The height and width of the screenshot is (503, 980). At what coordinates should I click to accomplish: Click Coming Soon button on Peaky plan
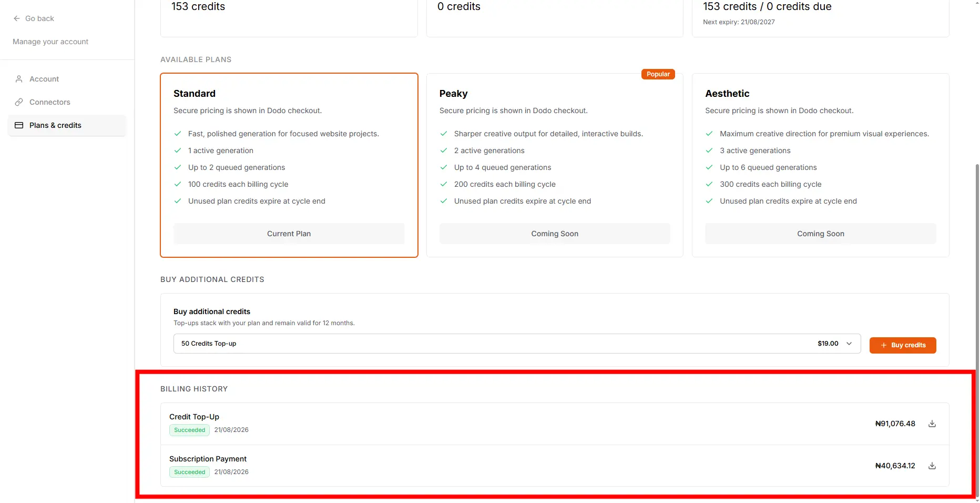click(555, 234)
